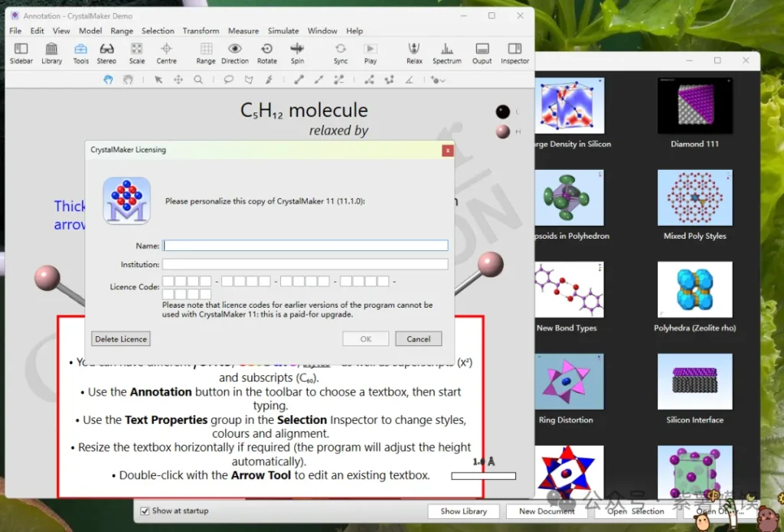The width and height of the screenshot is (784, 532).
Task: Click the Delete Licence button
Action: [120, 338]
